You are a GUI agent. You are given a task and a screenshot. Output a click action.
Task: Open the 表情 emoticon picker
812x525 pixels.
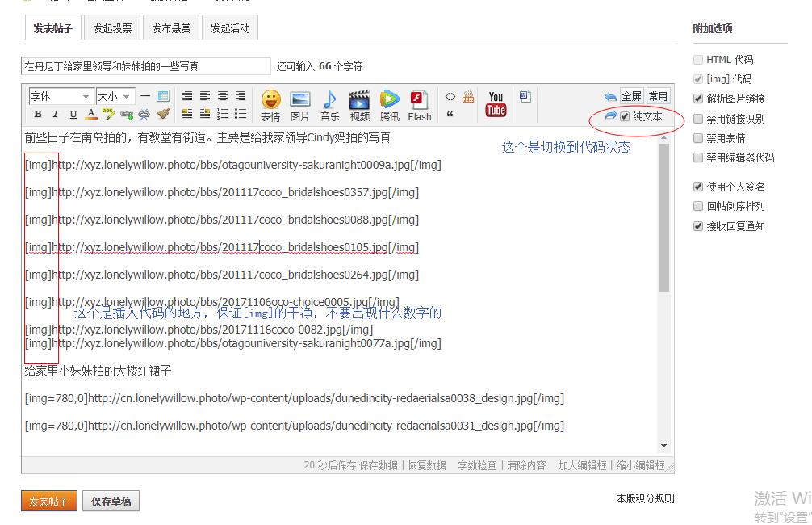pyautogui.click(x=270, y=105)
